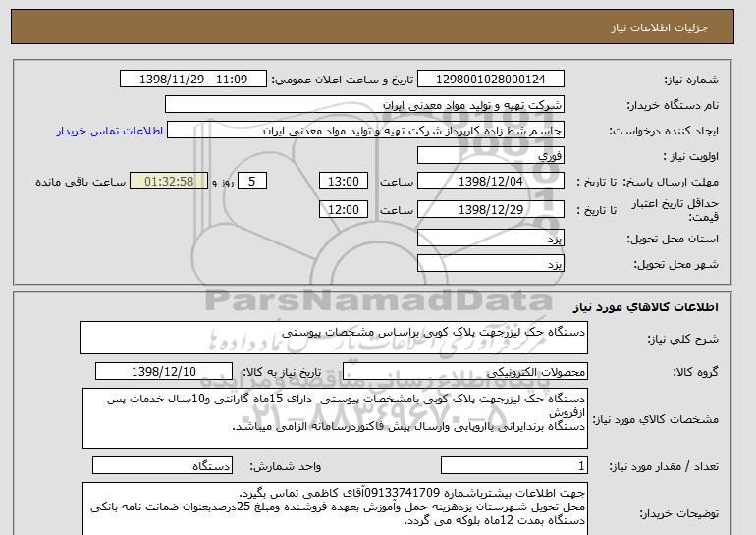Select the price validity date 1398/12/29
The image size is (756, 535).
(490, 209)
